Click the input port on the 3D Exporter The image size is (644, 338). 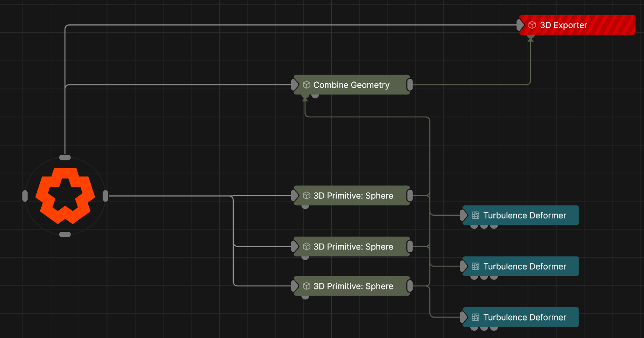[x=521, y=25]
